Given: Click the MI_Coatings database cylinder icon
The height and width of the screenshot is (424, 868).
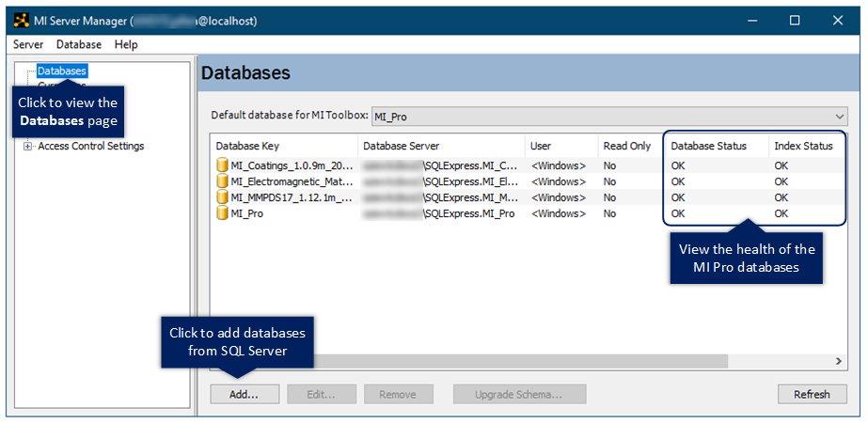Looking at the screenshot, I should (222, 165).
